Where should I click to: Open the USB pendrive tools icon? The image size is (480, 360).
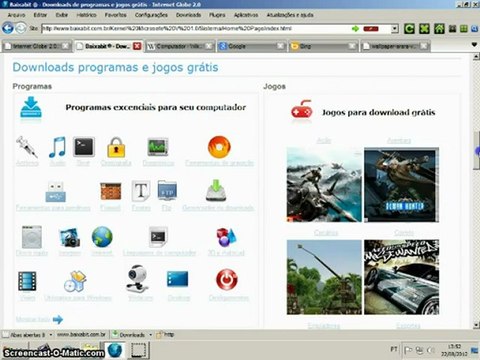click(55, 192)
